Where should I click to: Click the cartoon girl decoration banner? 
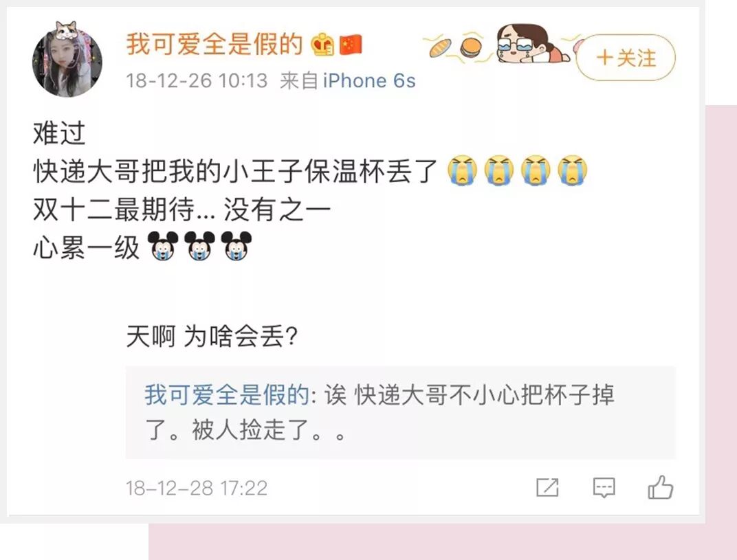point(530,44)
